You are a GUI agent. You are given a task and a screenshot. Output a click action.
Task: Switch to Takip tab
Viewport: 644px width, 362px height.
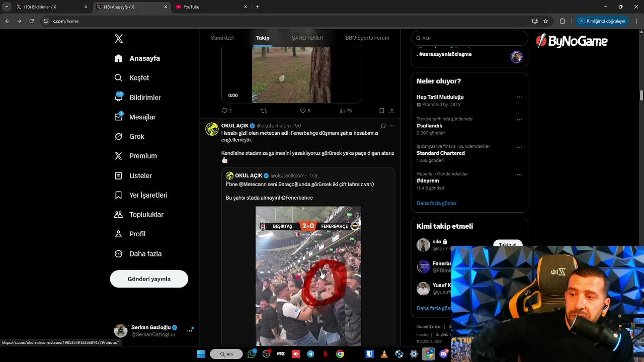coord(263,38)
